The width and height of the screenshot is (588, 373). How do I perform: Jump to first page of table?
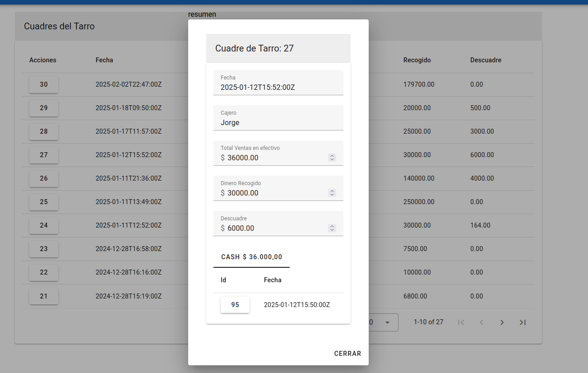[461, 322]
